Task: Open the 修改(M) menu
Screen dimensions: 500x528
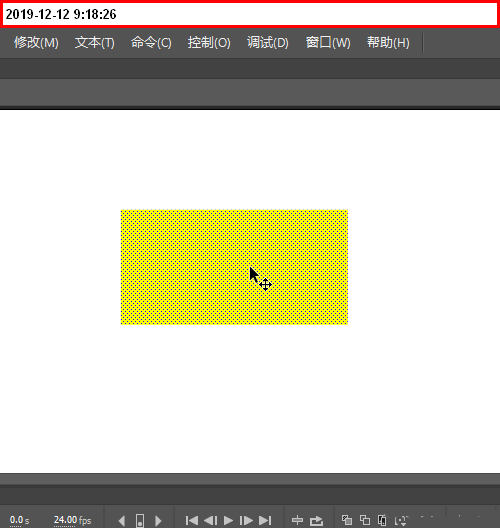Action: tap(36, 43)
